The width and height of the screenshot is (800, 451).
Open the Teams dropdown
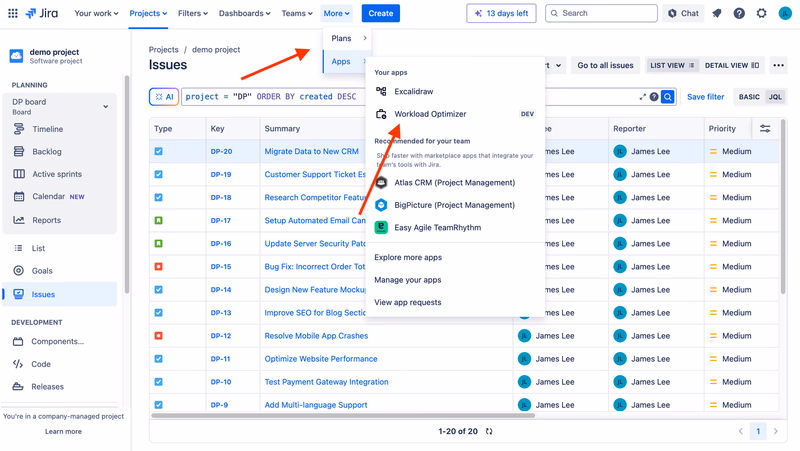tap(297, 13)
